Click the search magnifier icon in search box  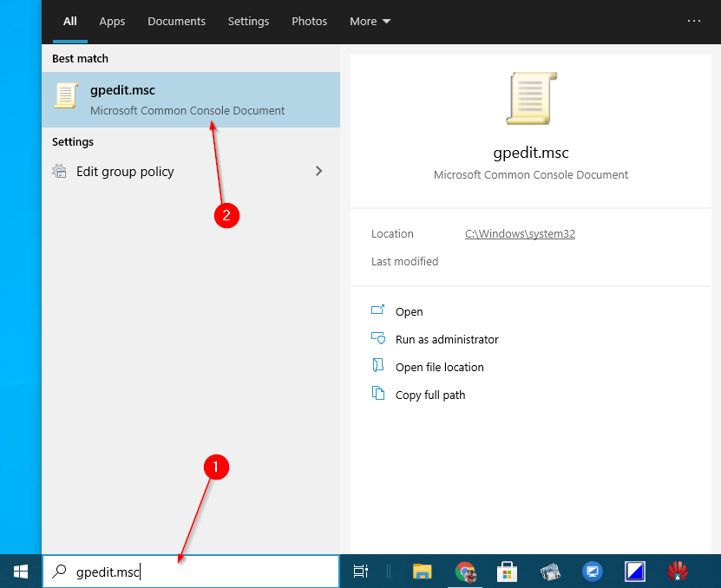coord(59,572)
